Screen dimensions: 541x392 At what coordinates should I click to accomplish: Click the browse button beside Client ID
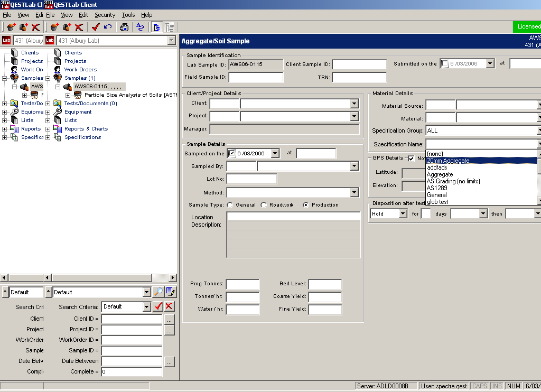click(169, 320)
